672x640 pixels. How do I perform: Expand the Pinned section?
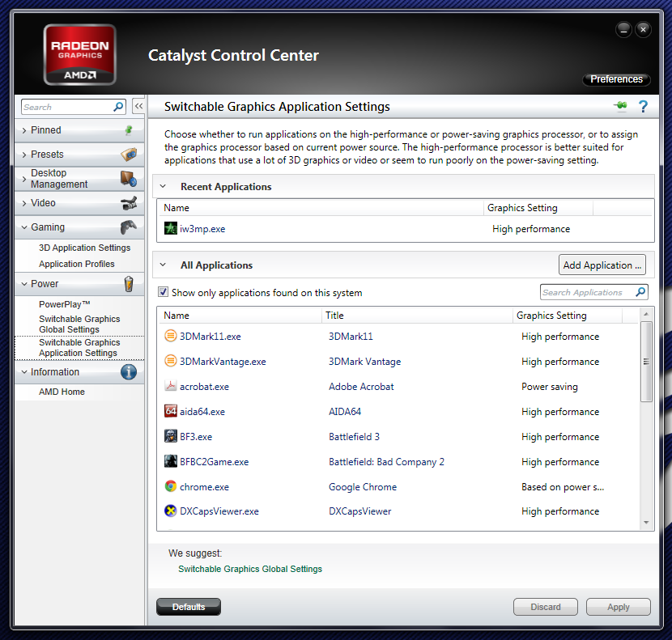click(x=24, y=130)
